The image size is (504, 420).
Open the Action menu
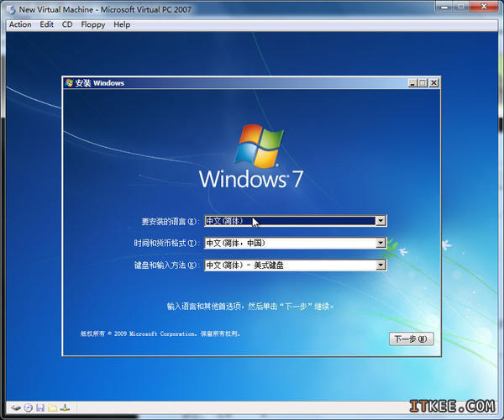[x=20, y=24]
